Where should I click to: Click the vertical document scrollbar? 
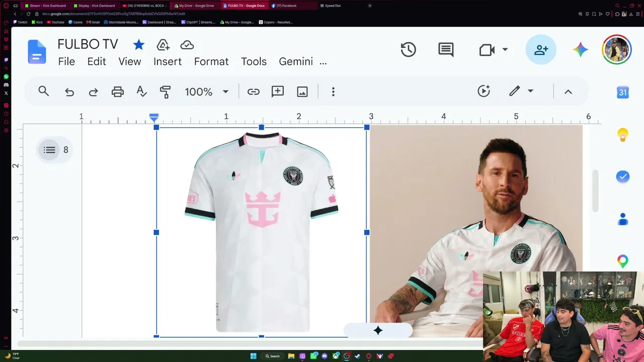[x=596, y=191]
